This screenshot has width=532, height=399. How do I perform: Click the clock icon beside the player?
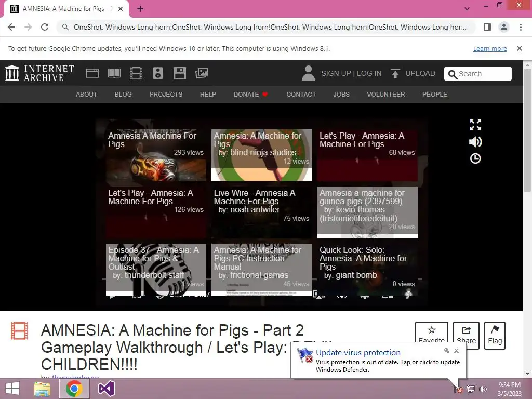coord(475,158)
